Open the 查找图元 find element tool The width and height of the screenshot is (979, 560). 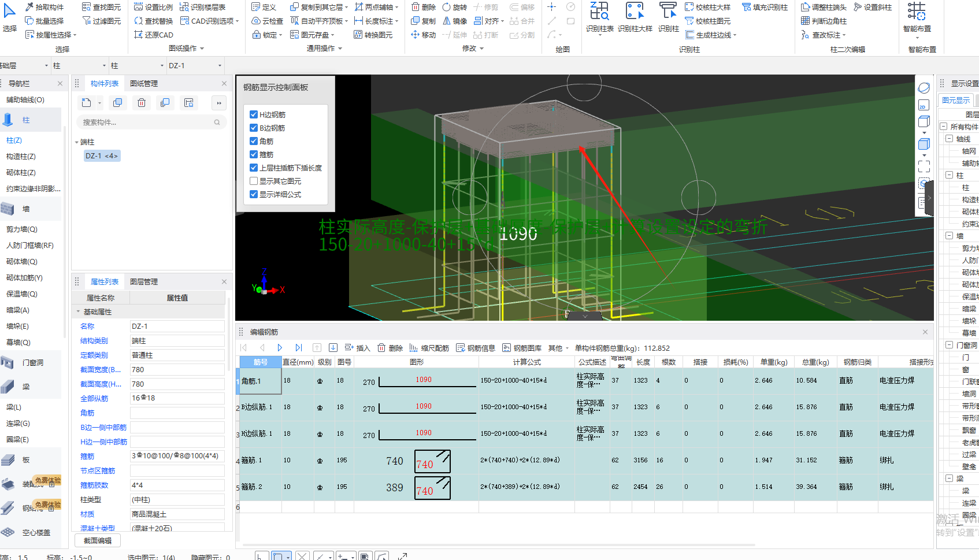[x=102, y=7]
